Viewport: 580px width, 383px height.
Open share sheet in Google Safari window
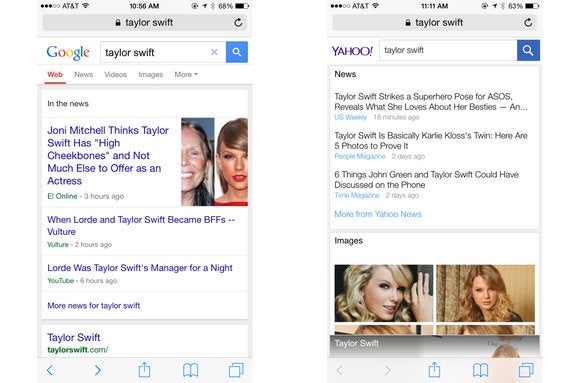[x=144, y=370]
